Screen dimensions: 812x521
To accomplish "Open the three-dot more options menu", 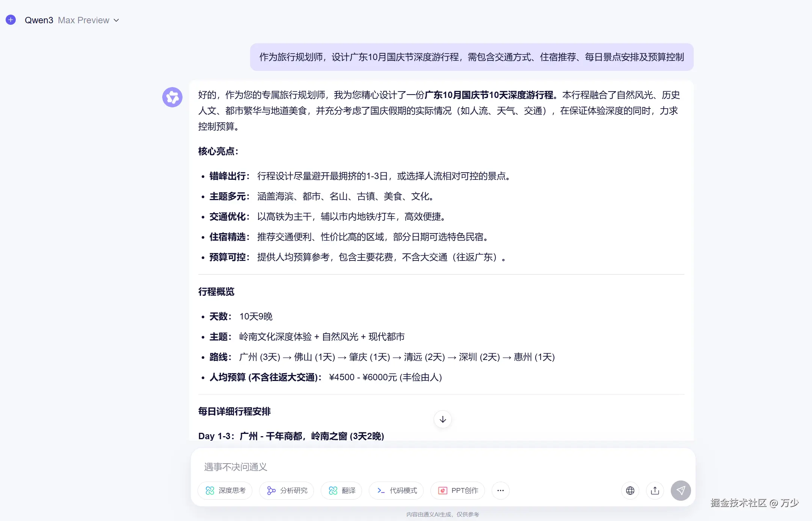I will 500,490.
